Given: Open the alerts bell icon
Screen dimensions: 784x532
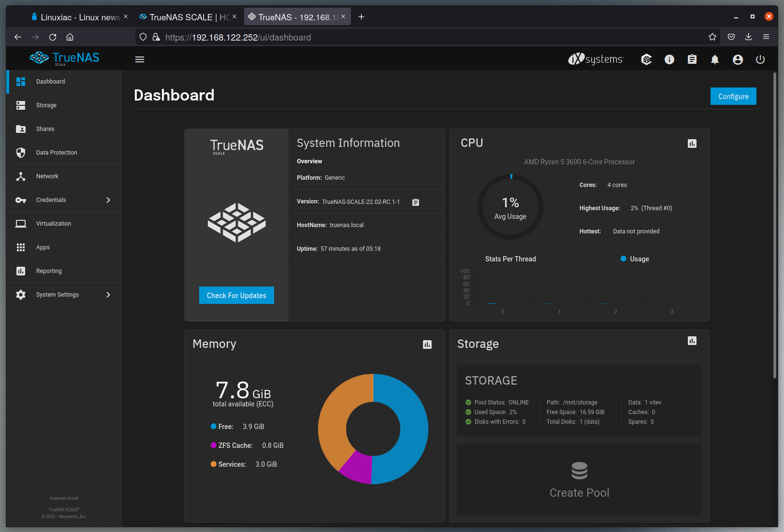Looking at the screenshot, I should click(714, 59).
